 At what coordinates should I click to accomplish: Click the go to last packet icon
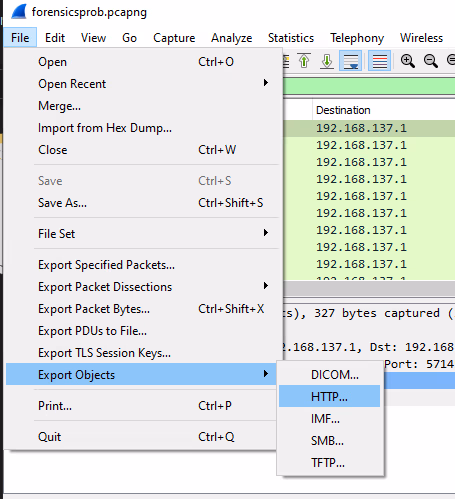pos(327,61)
